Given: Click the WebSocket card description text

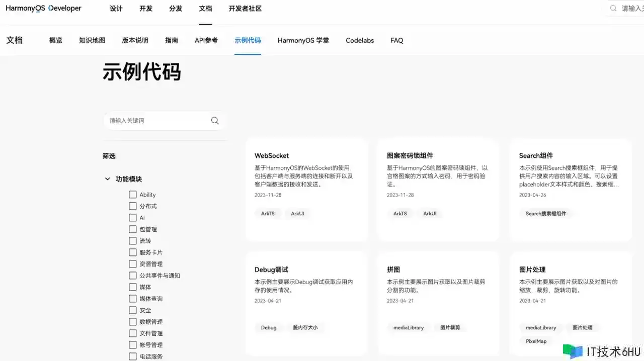Looking at the screenshot, I should (x=303, y=176).
